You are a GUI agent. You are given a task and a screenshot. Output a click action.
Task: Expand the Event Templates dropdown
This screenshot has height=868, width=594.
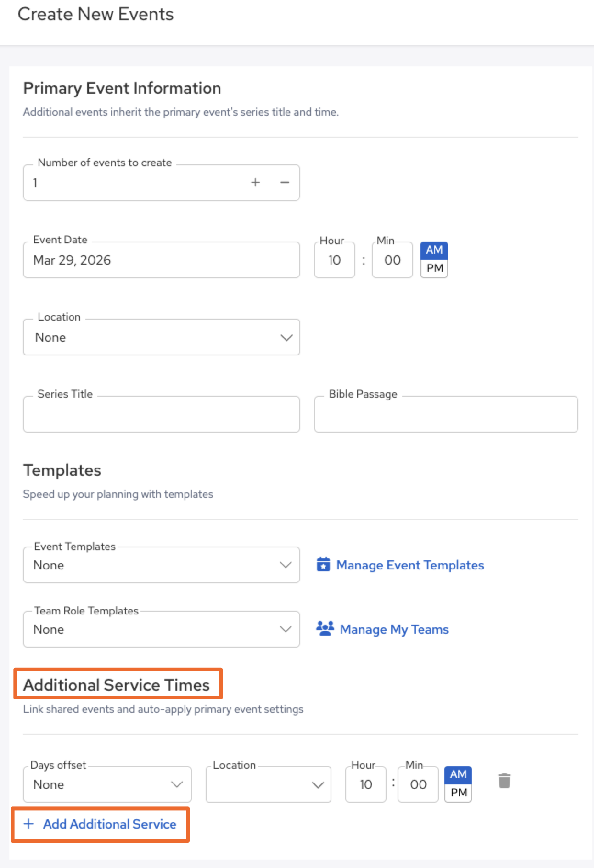tap(161, 565)
